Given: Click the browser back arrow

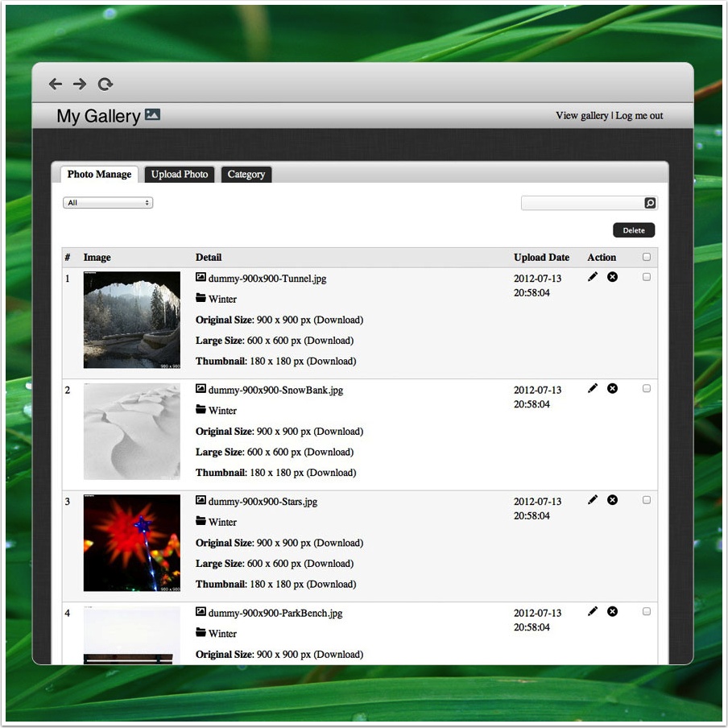Looking at the screenshot, I should [x=56, y=84].
